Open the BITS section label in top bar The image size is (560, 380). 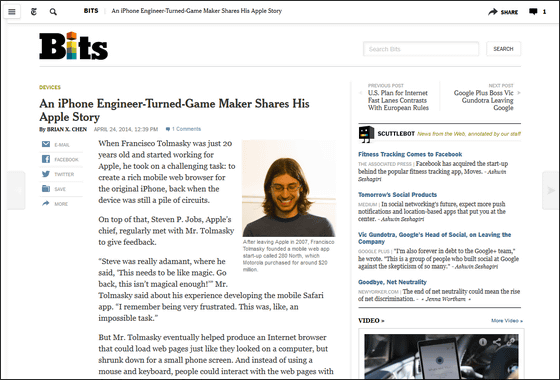tap(91, 11)
